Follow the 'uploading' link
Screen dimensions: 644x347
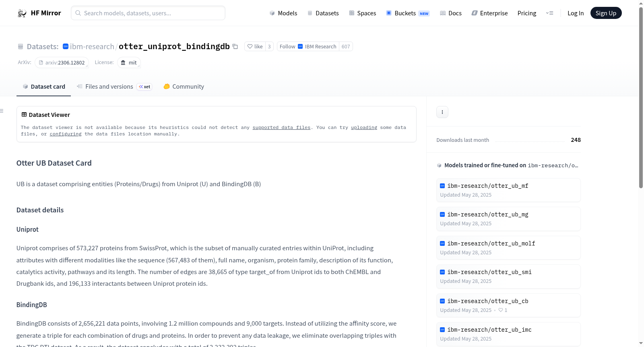(x=364, y=127)
